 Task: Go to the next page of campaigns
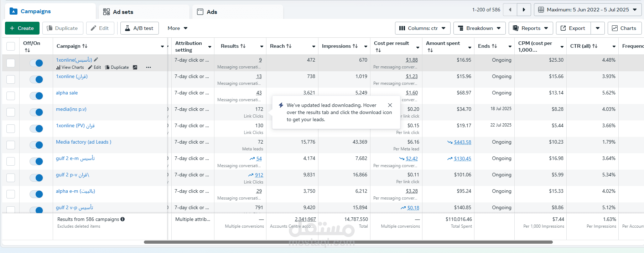(524, 10)
